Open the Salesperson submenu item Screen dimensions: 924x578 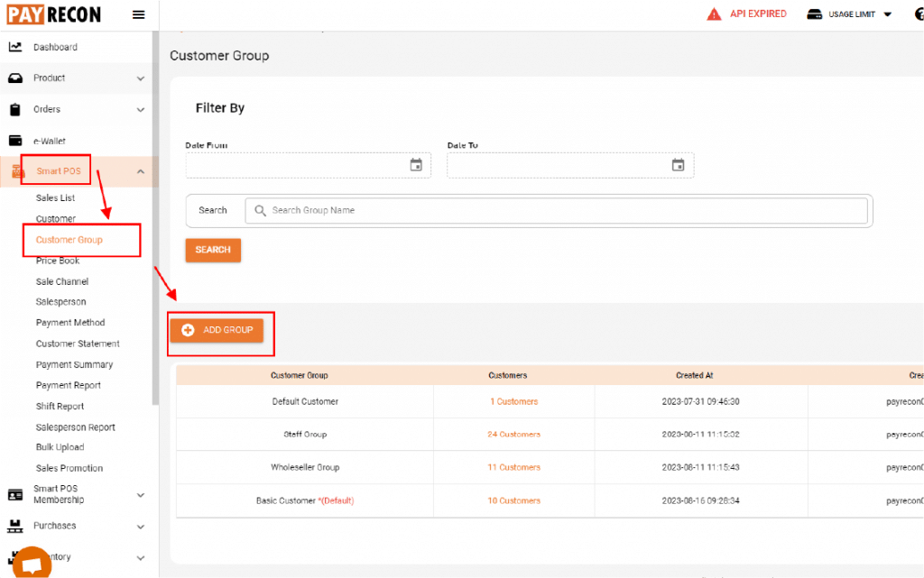[x=60, y=301]
